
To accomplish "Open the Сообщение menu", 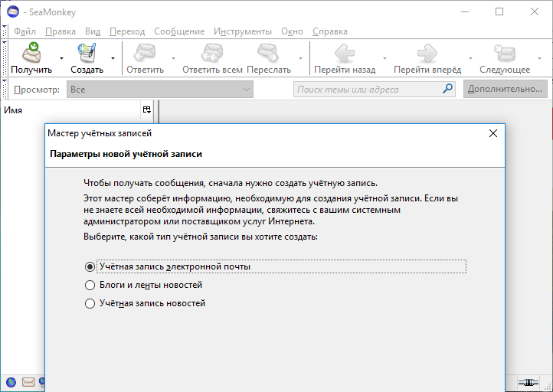I will [x=179, y=31].
